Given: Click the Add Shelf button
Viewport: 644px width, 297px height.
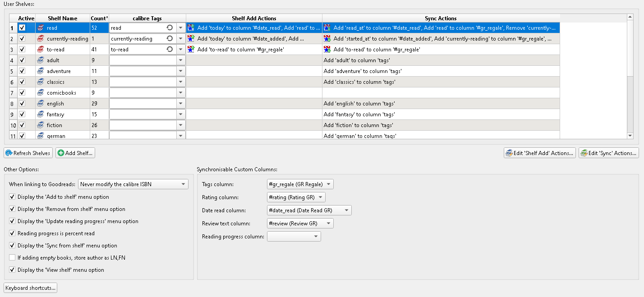Looking at the screenshot, I should 75,153.
